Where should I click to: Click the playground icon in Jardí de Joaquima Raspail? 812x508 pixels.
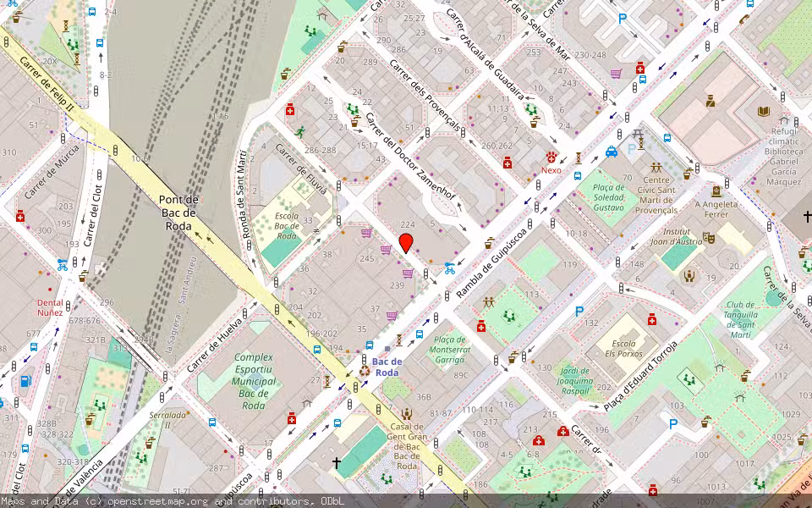tap(508, 316)
